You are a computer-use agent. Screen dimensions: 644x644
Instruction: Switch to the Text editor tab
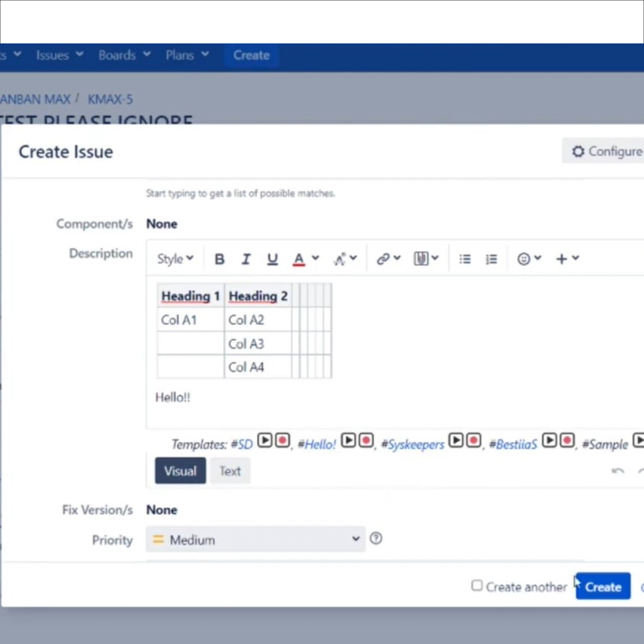tap(230, 471)
